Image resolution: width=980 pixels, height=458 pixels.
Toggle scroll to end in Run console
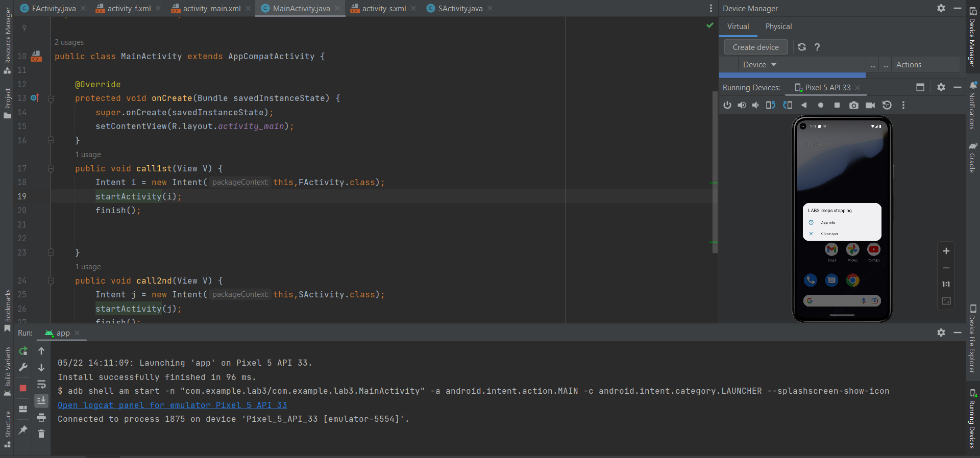[41, 400]
